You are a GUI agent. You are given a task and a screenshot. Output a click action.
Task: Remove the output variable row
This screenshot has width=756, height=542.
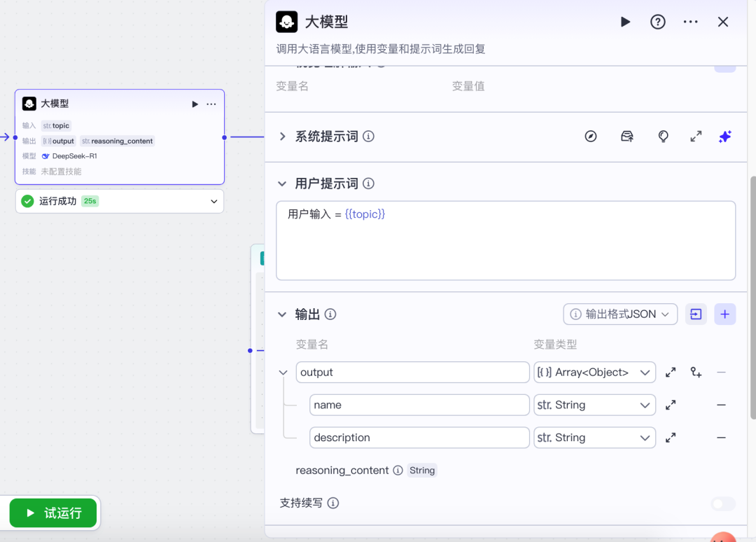[721, 373]
